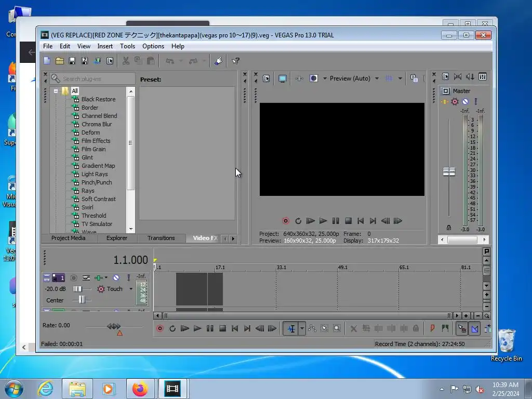Click the Downmix Output icon in mixer

coord(458,77)
